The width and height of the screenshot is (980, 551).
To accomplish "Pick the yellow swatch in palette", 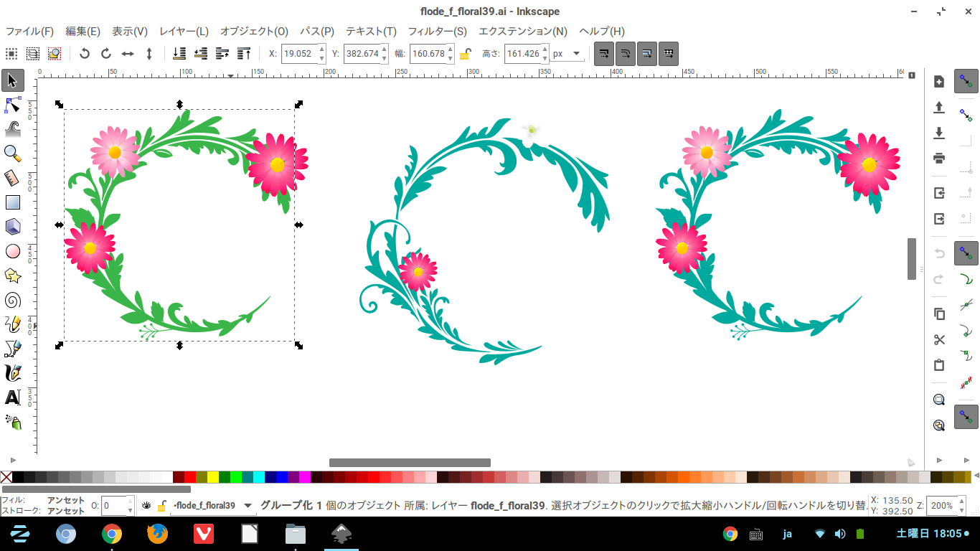I will click(x=213, y=477).
